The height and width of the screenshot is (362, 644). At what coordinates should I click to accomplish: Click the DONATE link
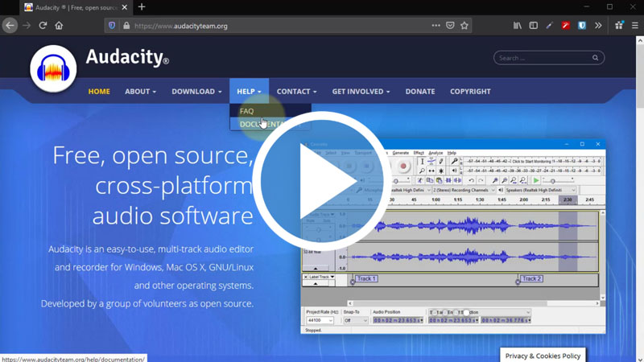[420, 92]
